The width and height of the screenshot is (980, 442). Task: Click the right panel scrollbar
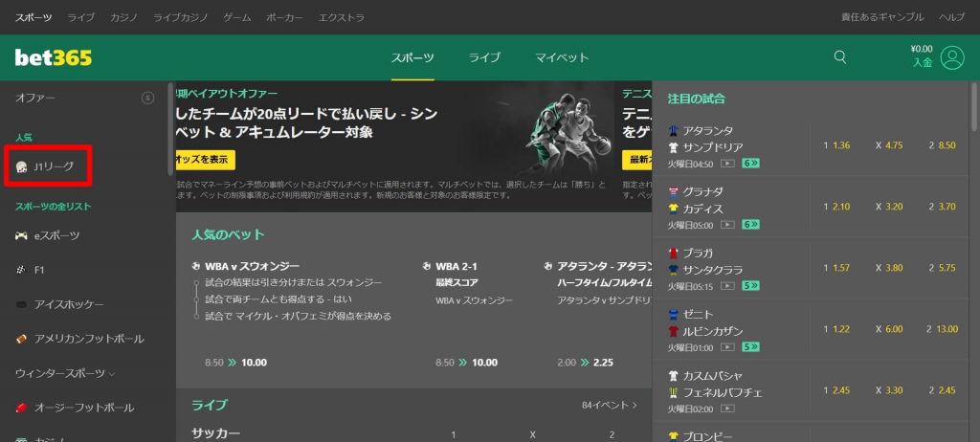click(973, 106)
